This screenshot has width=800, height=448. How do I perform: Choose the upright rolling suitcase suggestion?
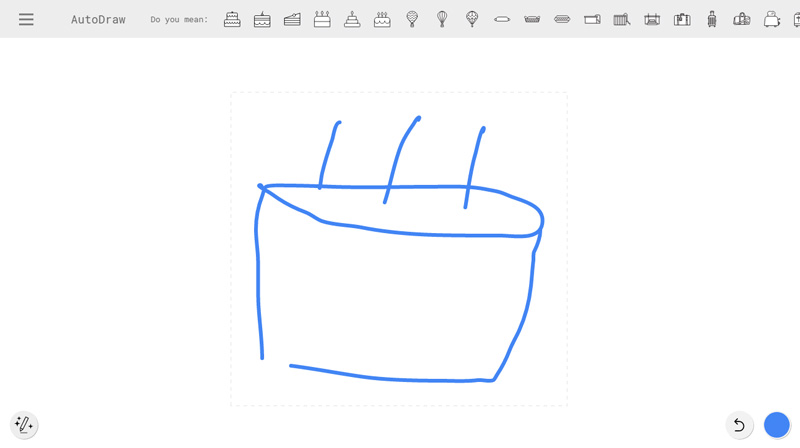[712, 19]
